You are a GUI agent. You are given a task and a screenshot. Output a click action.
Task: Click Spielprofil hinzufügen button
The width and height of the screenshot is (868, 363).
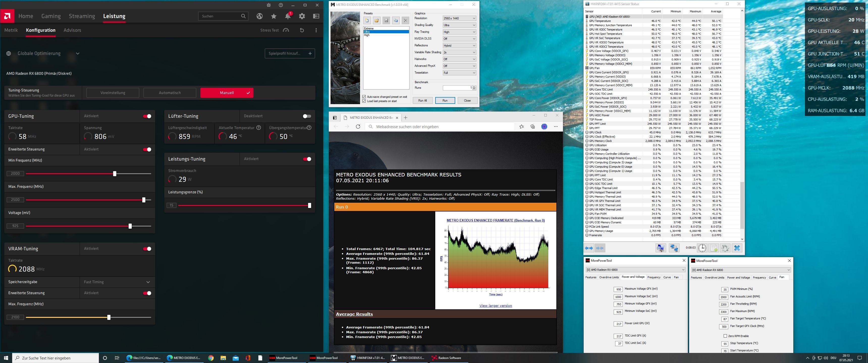tap(290, 53)
